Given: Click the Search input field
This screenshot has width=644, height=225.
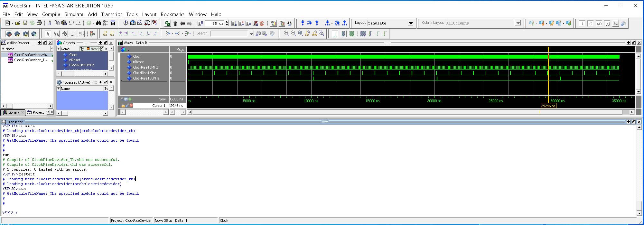Looking at the screenshot, I should coord(229,33).
